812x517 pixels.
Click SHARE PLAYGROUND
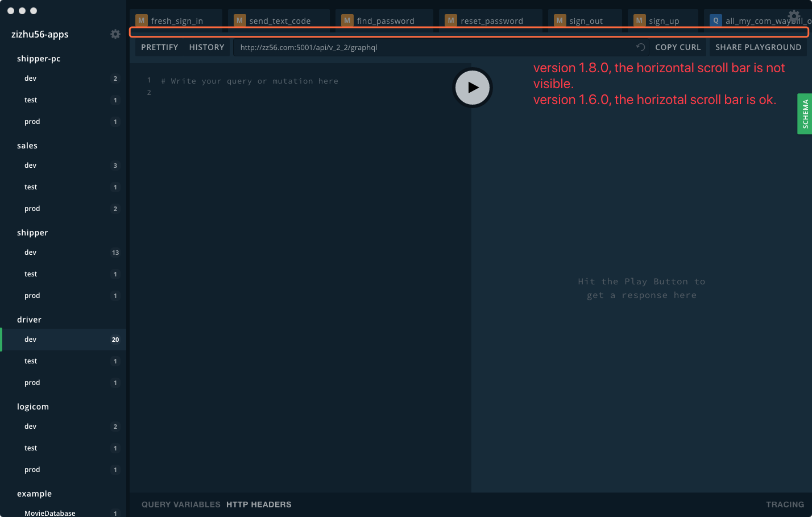pos(758,47)
